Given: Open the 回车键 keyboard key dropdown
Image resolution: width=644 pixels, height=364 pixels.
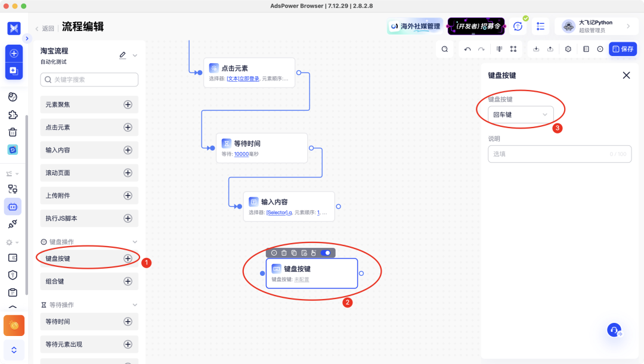Looking at the screenshot, I should point(522,114).
